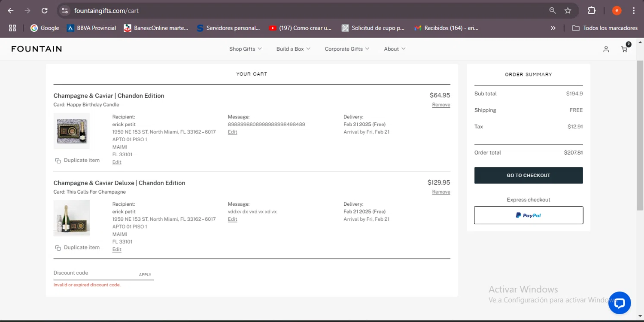Open Servidores personal bookmark
Viewport: 644px width, 322px height.
click(x=228, y=28)
